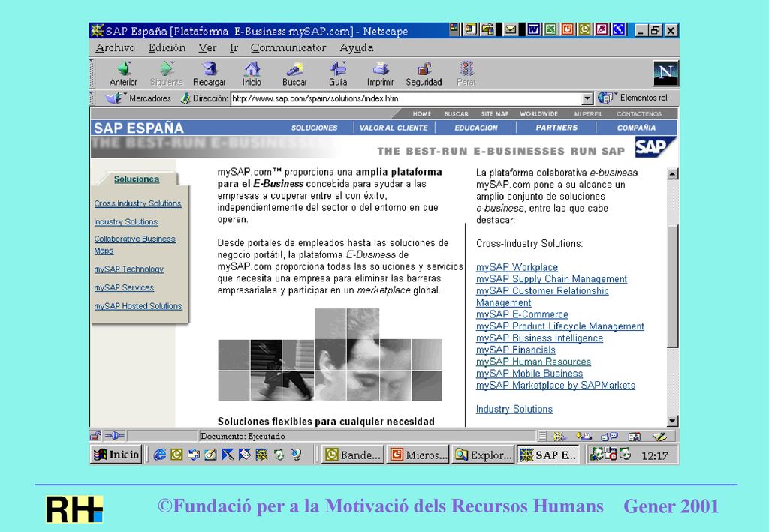This screenshot has width=769, height=532.
Task: Switch to the Explor... taskbar window
Action: [483, 455]
